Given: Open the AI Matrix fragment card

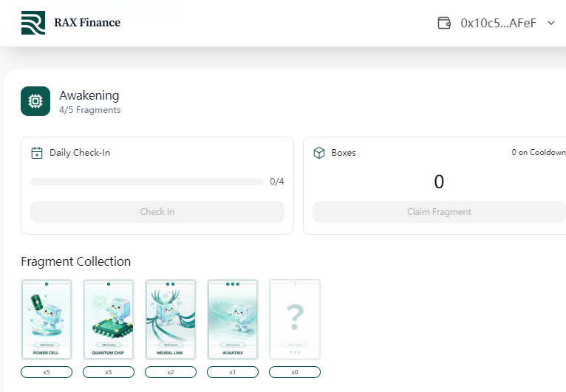Looking at the screenshot, I should click(233, 320).
